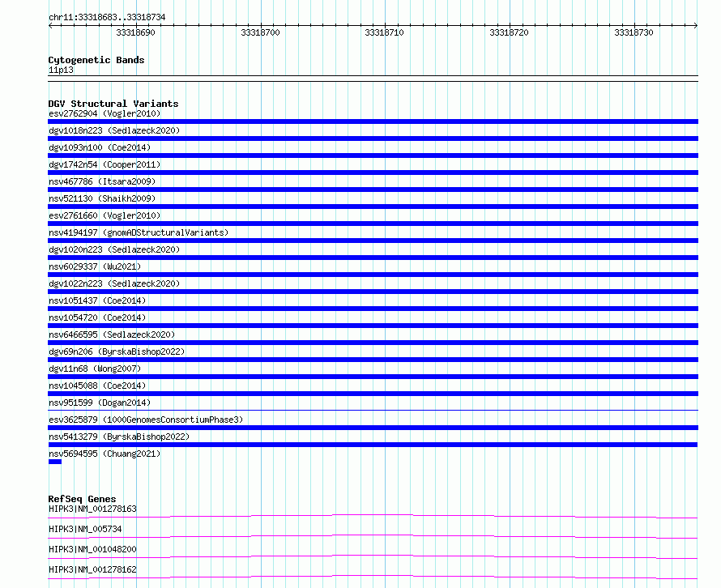Select variant dgv1020n223 (Sedlazeck2020)
The height and width of the screenshot is (588, 721).
pyautogui.click(x=114, y=249)
